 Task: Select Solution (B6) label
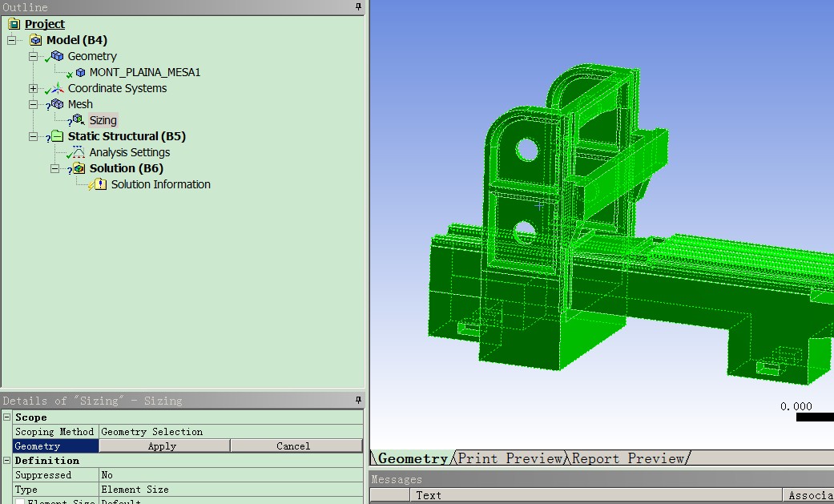click(126, 168)
